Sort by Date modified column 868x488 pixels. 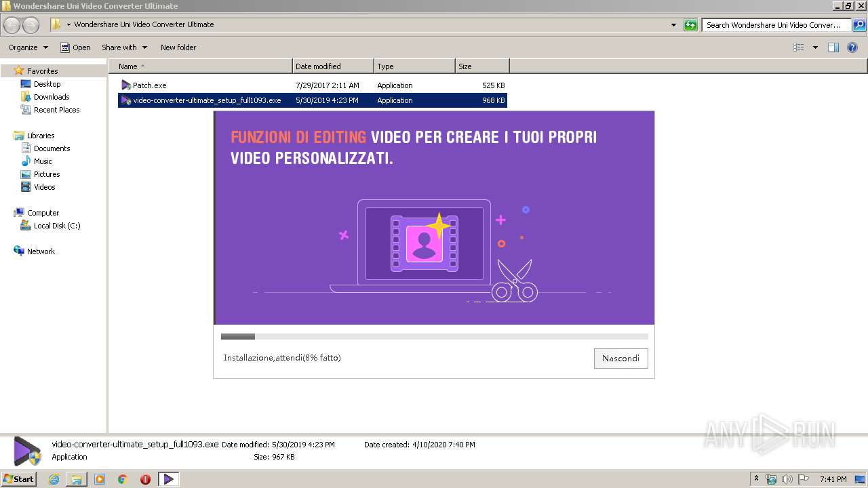tap(333, 66)
